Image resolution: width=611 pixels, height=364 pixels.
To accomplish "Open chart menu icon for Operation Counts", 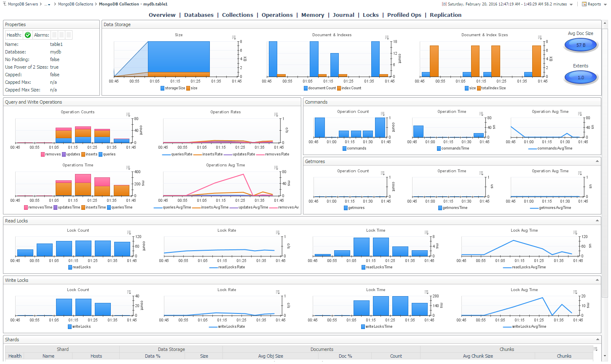I will 128,115.
